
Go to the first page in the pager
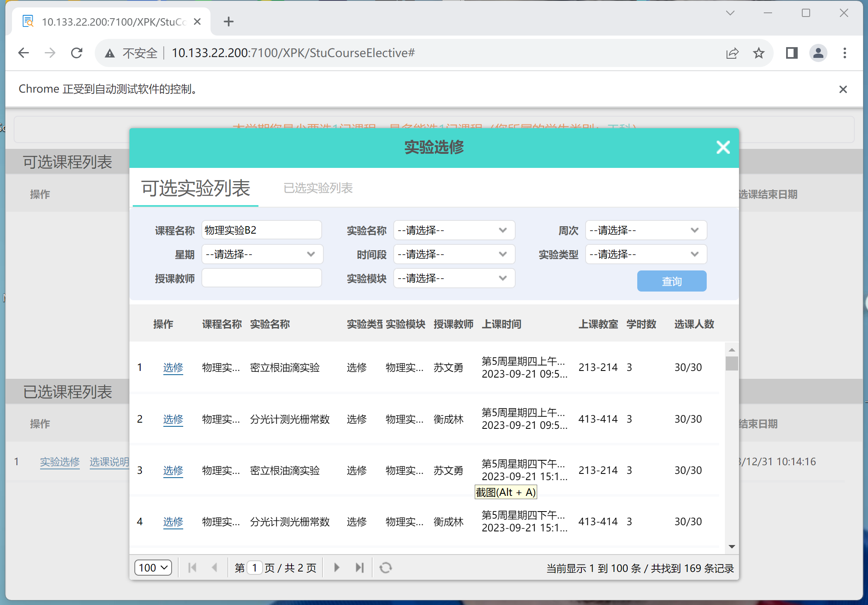coord(192,567)
